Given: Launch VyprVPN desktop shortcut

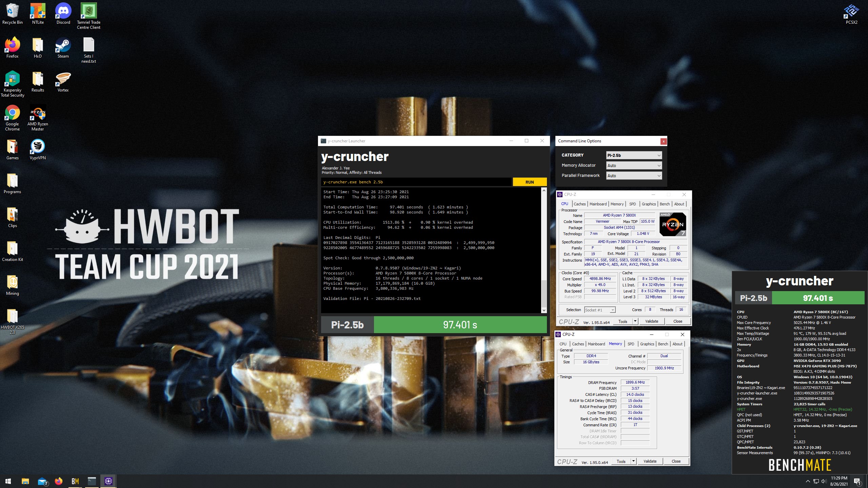Looking at the screenshot, I should click(38, 149).
